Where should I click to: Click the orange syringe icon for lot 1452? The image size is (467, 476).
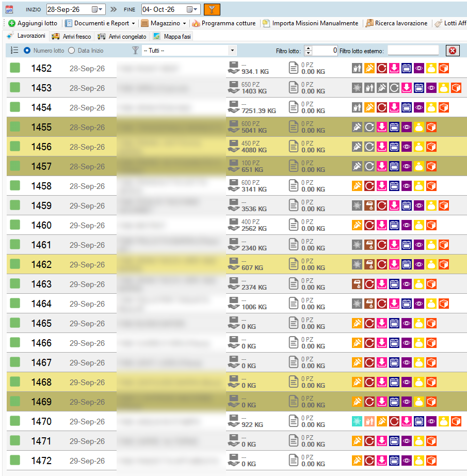369,68
